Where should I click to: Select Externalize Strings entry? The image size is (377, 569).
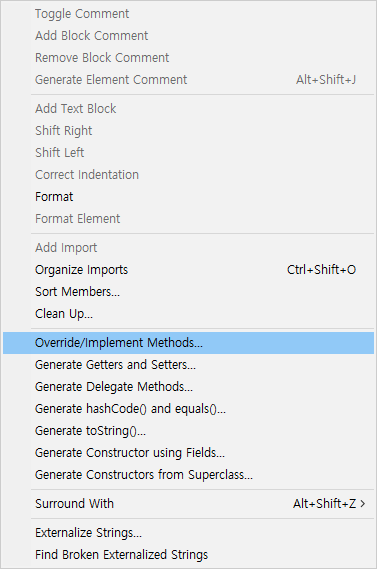[188, 533]
